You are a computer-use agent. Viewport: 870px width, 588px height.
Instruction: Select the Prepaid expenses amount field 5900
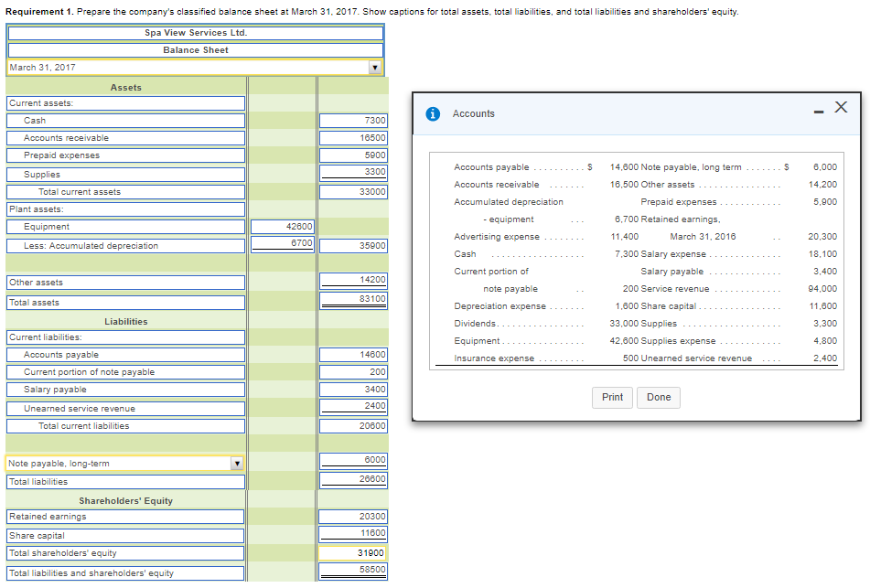pos(353,155)
